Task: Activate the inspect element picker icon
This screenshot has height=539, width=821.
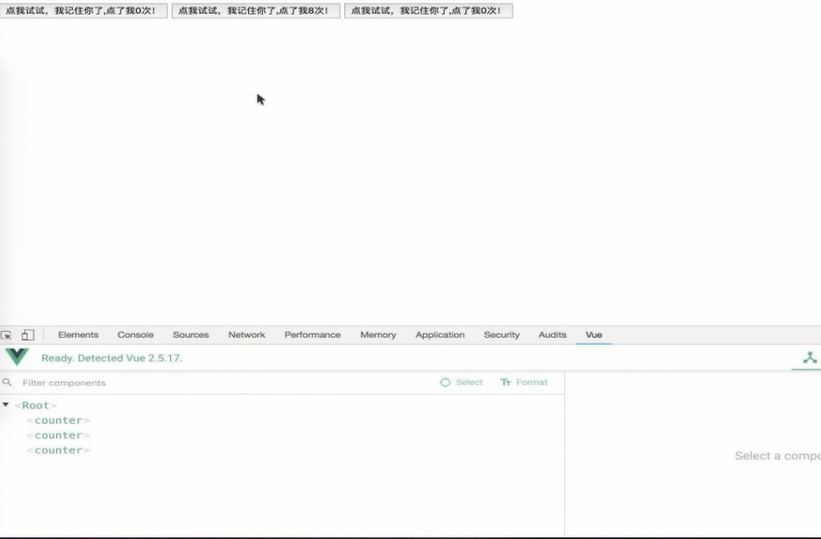Action: point(6,335)
